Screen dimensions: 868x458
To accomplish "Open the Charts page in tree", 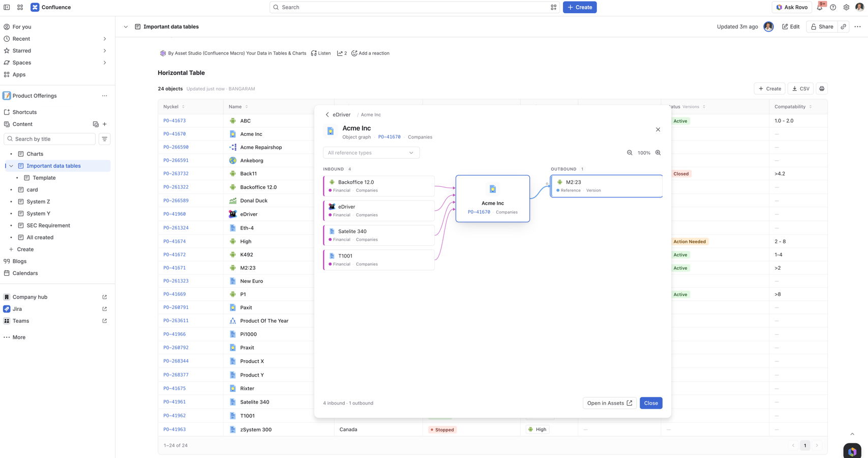I will (x=35, y=154).
